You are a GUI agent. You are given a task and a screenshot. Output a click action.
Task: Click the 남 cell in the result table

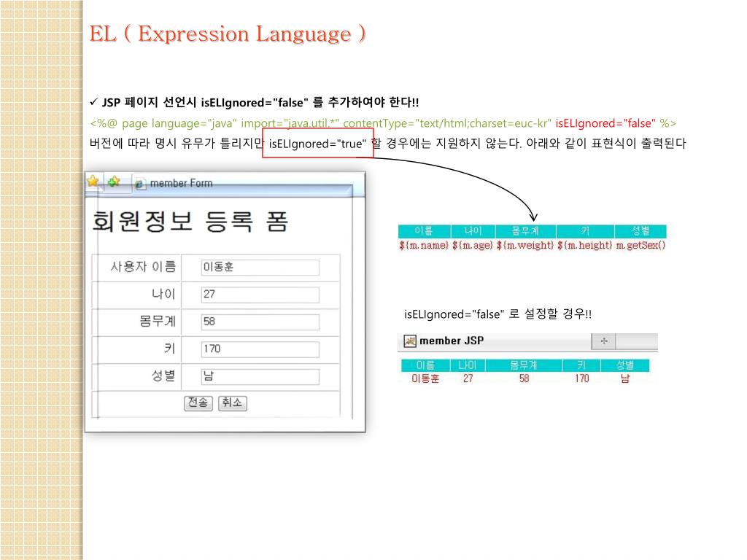point(625,378)
